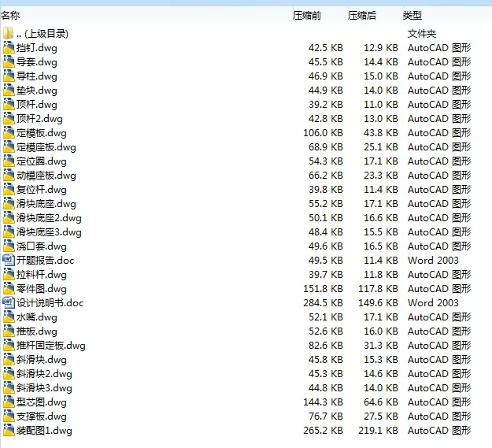Select the 顶杆.dwg file icon
This screenshot has width=492, height=448.
point(9,104)
